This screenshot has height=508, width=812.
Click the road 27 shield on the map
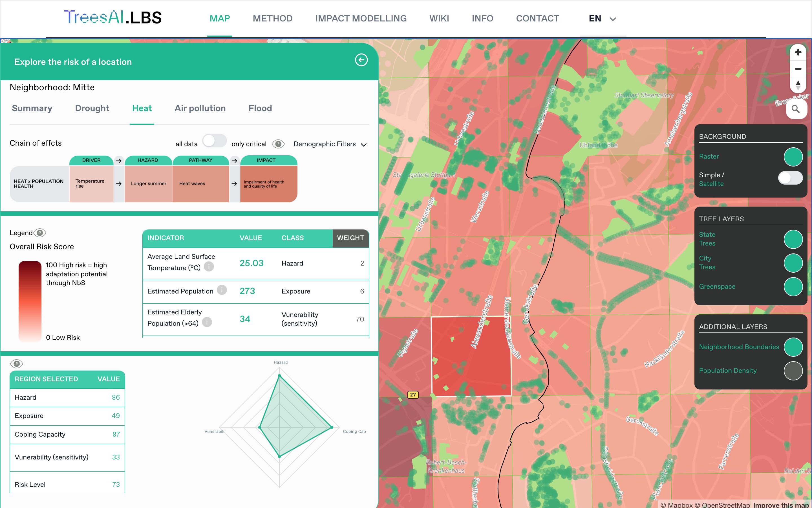click(x=413, y=395)
